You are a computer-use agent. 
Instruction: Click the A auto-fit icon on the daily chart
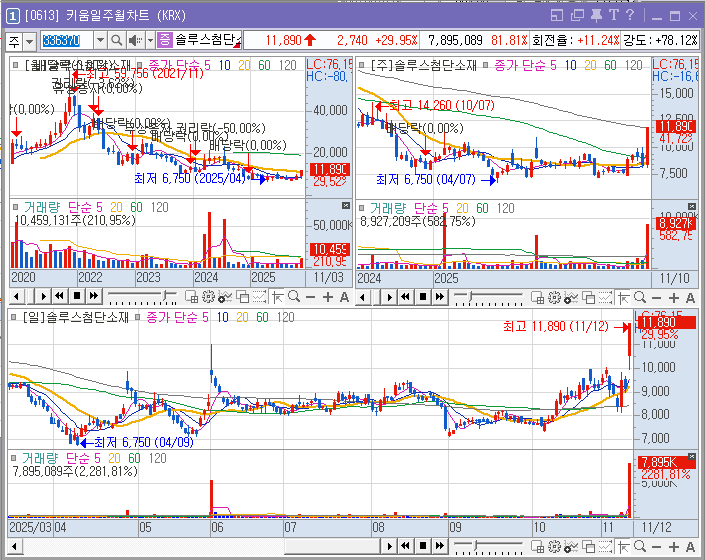(x=691, y=547)
